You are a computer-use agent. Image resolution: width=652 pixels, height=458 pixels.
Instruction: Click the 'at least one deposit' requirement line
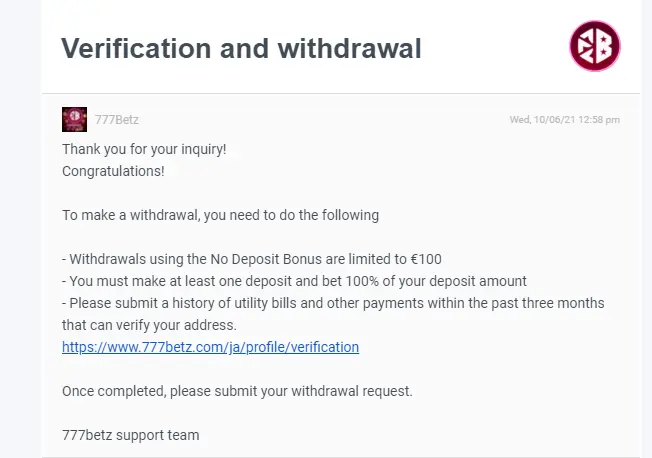pos(294,281)
